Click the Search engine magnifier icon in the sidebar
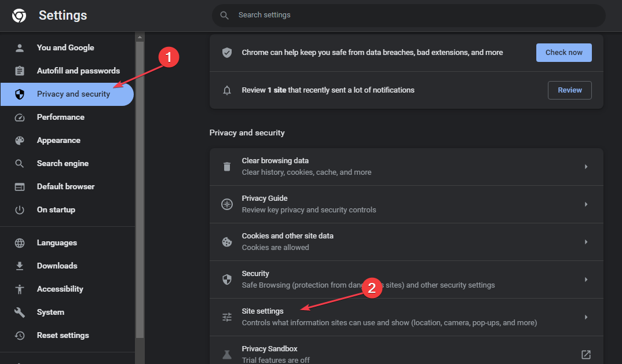Image resolution: width=622 pixels, height=364 pixels. tap(20, 163)
